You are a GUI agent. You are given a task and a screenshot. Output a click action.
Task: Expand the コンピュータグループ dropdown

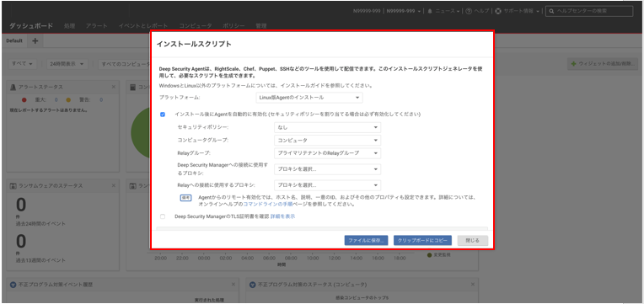coord(327,141)
